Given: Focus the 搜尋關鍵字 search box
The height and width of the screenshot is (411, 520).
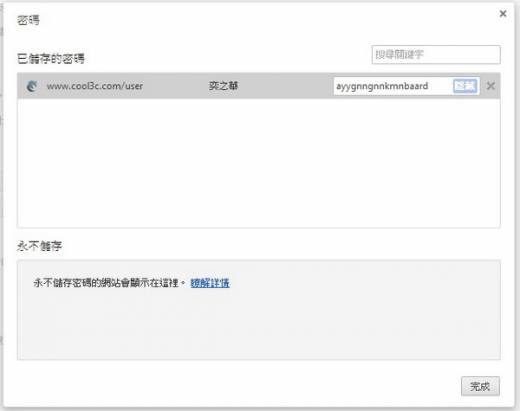Looking at the screenshot, I should [436, 54].
